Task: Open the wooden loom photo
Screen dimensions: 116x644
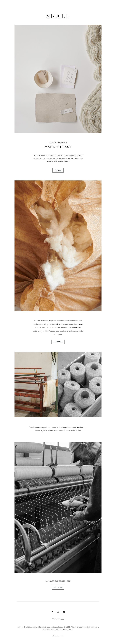Action: pos(36,385)
